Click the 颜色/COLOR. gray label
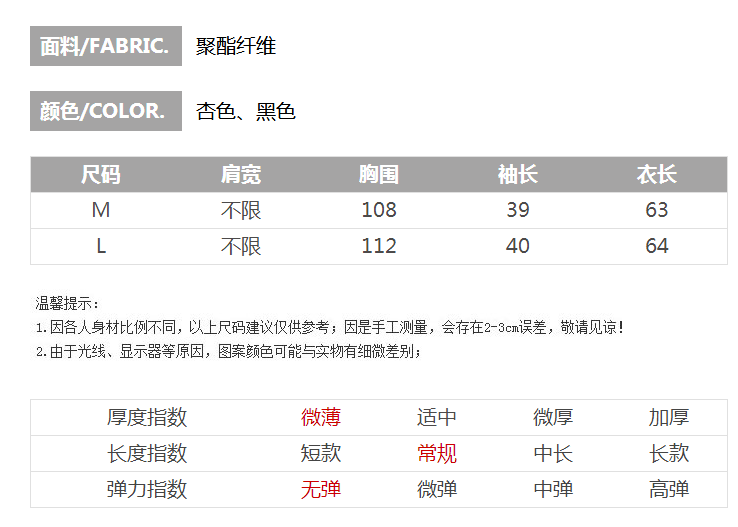Screen dimensions: 738x527 [x=105, y=111]
